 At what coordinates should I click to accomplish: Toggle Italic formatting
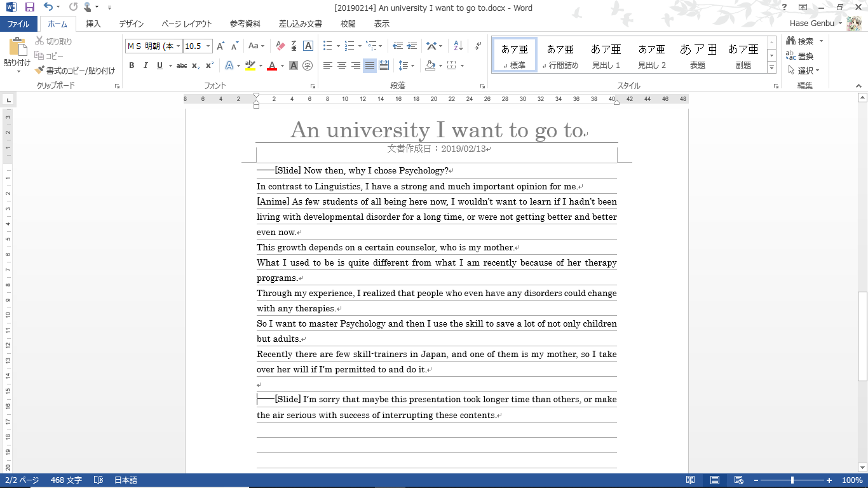(146, 65)
